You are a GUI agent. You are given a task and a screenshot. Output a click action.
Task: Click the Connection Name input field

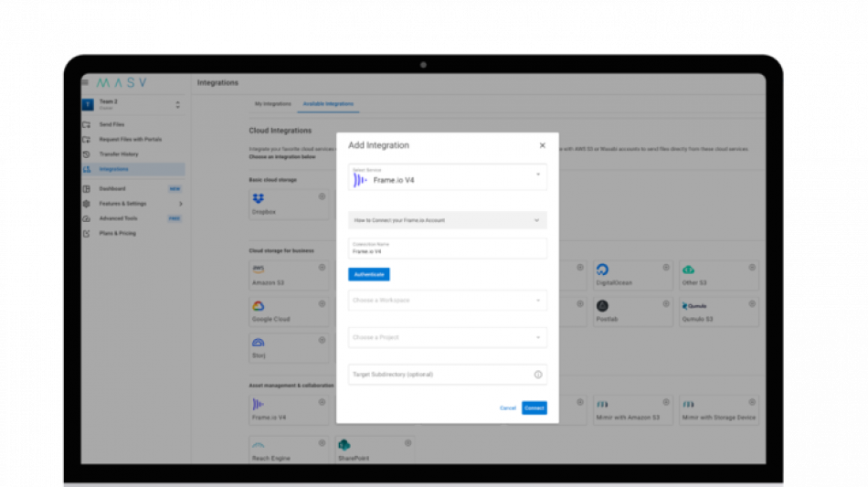[x=448, y=249]
